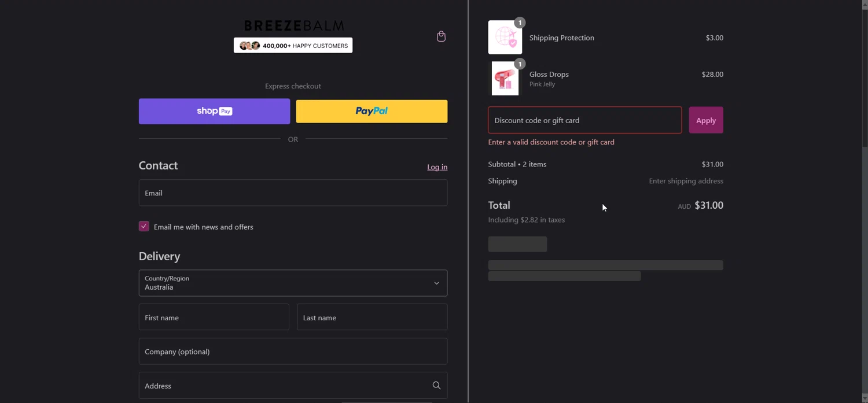Click the BREEZEBALM store logo
Image resolution: width=868 pixels, height=403 pixels.
click(x=293, y=25)
